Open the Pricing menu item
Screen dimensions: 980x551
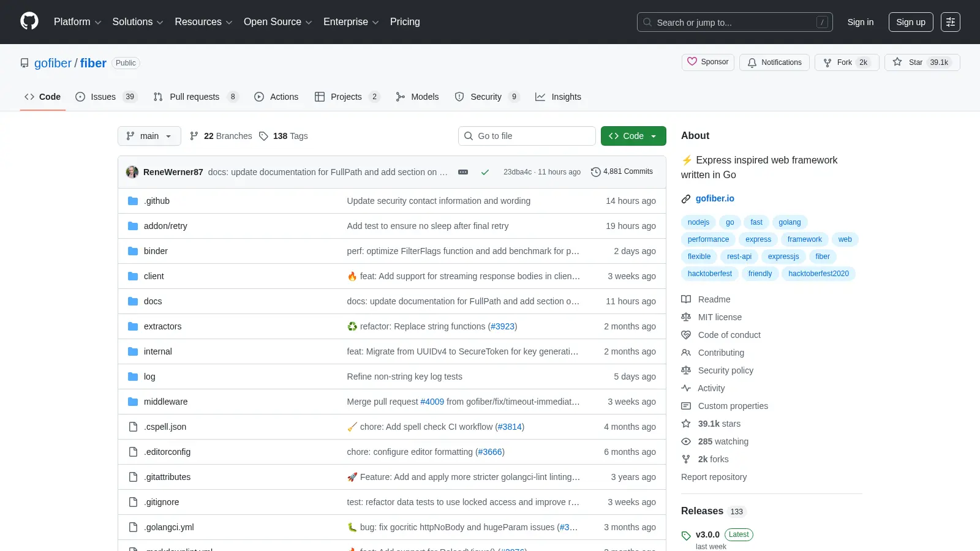click(x=405, y=22)
